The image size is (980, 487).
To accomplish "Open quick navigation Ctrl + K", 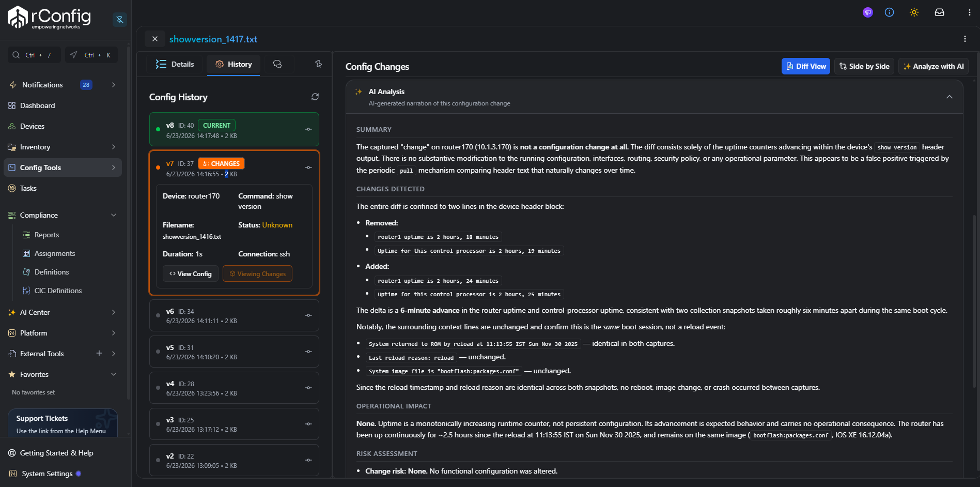I will tap(91, 55).
